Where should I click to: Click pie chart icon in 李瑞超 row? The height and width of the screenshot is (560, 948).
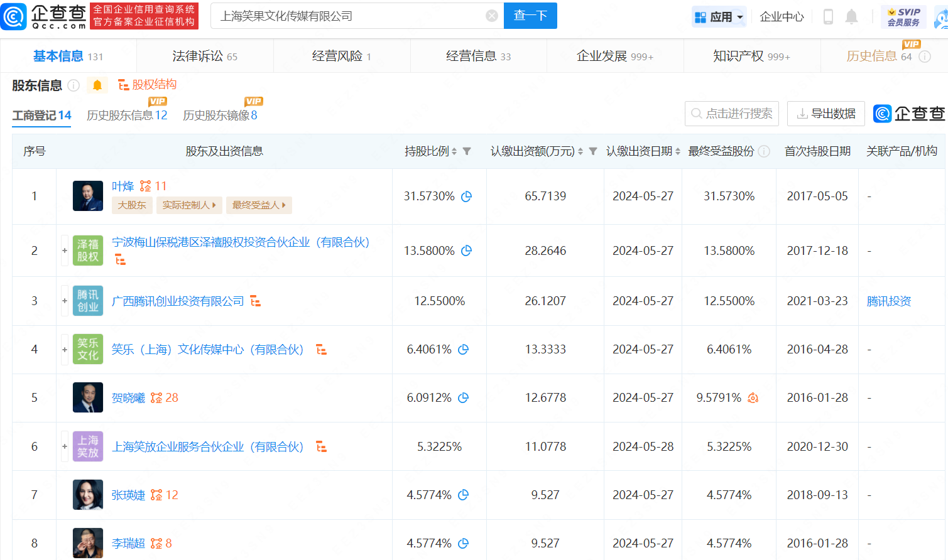(x=464, y=544)
